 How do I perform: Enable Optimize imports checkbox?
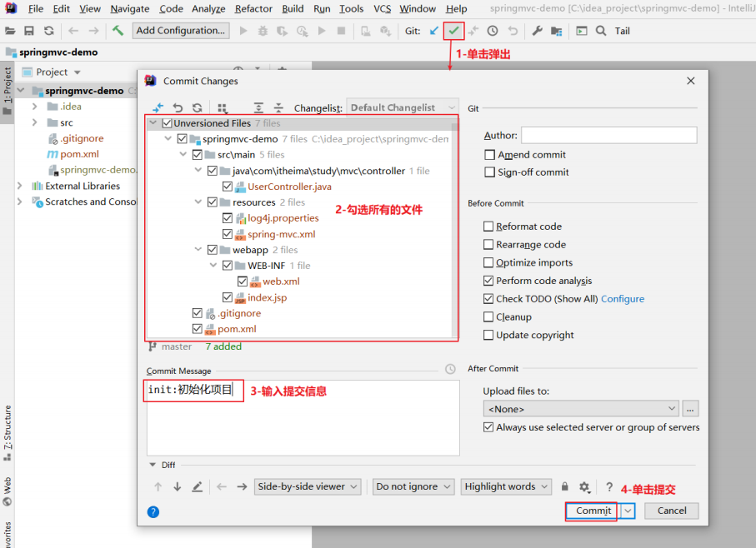click(x=488, y=262)
